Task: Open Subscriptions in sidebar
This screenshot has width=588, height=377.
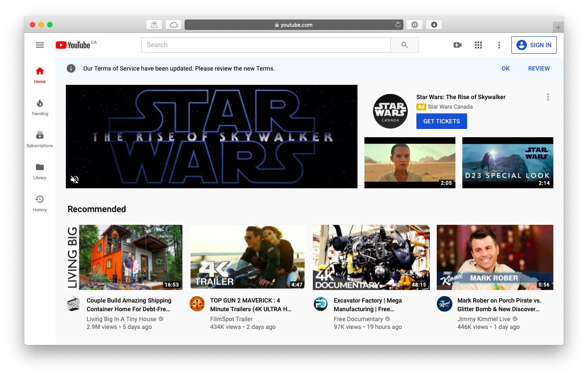Action: (40, 139)
